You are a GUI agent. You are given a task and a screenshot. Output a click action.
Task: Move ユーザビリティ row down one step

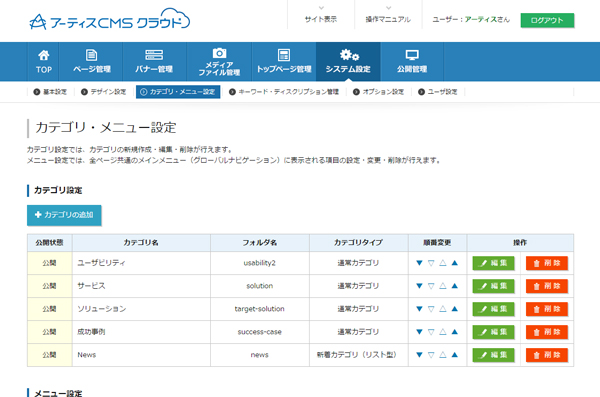click(x=431, y=263)
